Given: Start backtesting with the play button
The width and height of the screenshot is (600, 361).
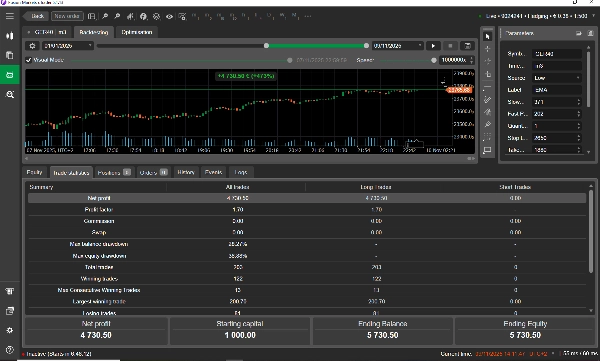Looking at the screenshot, I should point(433,46).
